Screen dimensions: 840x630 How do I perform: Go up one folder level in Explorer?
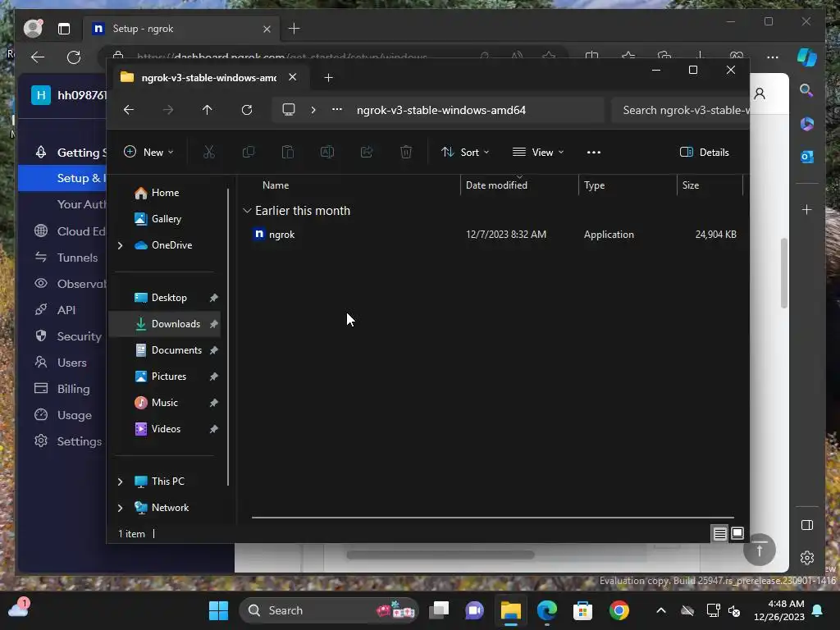(x=208, y=110)
